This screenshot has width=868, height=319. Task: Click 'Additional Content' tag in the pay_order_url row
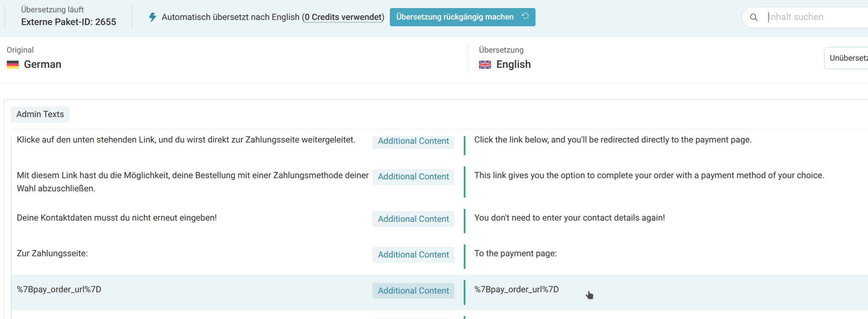(413, 291)
